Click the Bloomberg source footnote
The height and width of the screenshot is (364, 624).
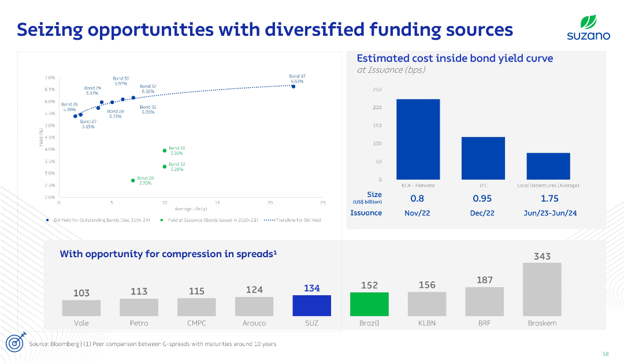coord(153,344)
